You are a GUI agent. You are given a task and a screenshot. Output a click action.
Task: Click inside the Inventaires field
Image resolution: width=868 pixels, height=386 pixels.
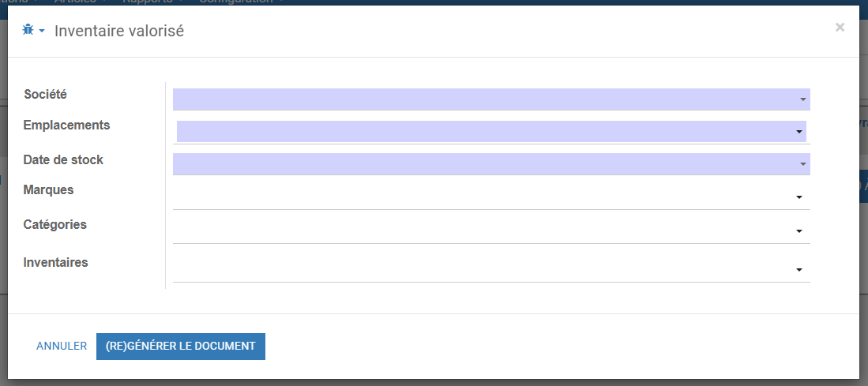tap(491, 269)
